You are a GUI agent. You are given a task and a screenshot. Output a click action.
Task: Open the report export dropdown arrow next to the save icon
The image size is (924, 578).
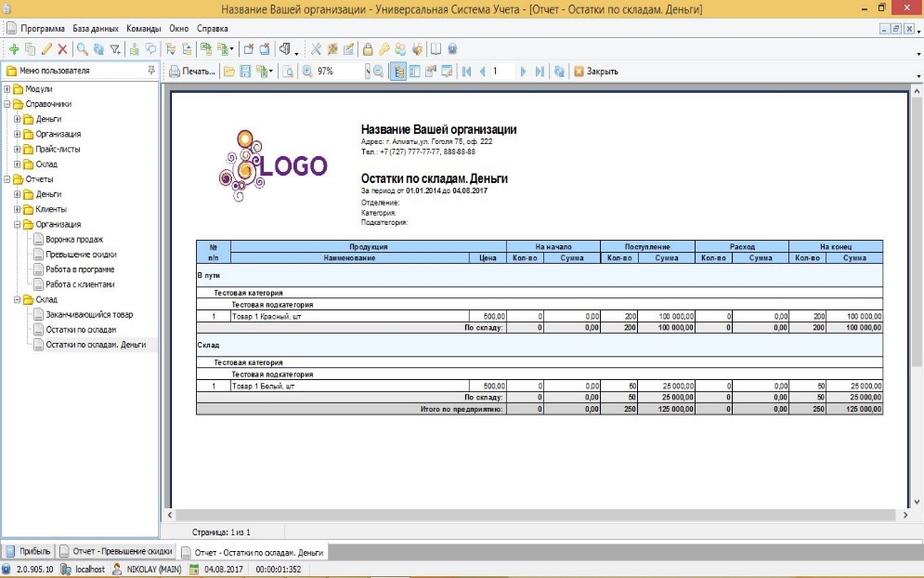pyautogui.click(x=271, y=72)
